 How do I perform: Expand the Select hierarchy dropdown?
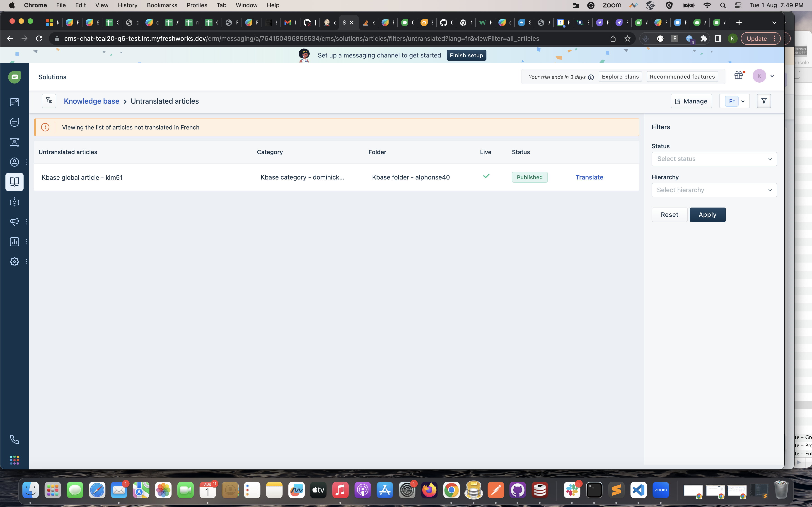[x=714, y=190]
